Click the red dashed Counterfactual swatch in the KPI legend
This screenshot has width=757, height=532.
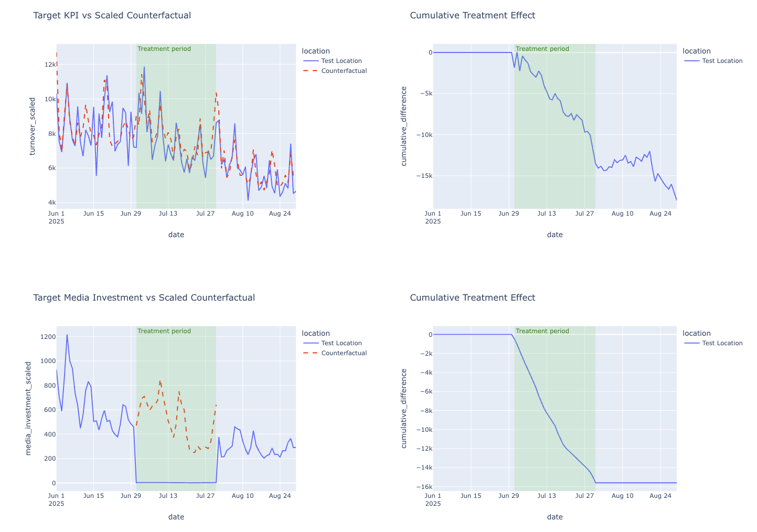coord(311,71)
